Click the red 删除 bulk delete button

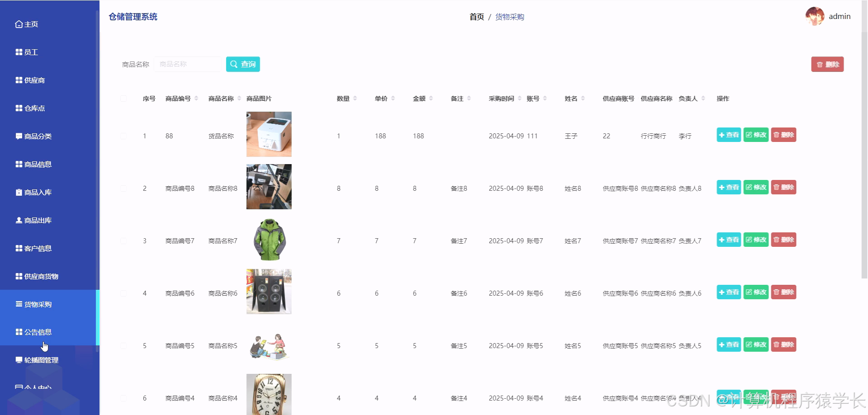pos(827,64)
